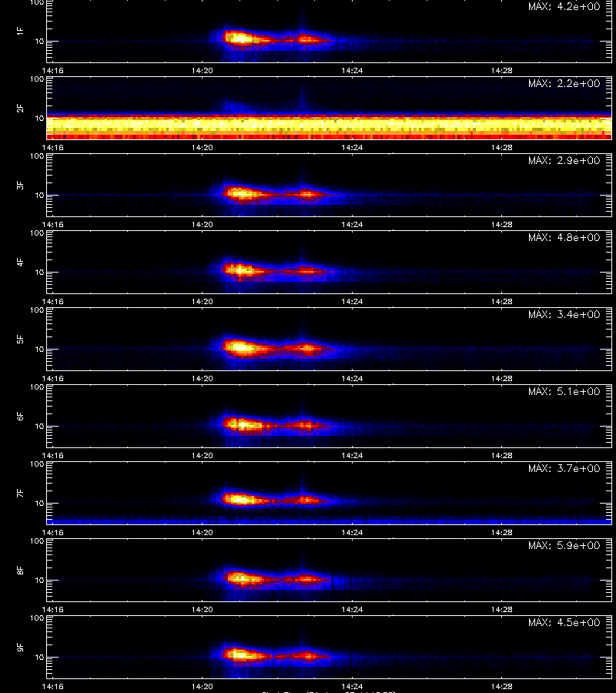Click the brightest flare peak in panel 1F

tap(239, 38)
